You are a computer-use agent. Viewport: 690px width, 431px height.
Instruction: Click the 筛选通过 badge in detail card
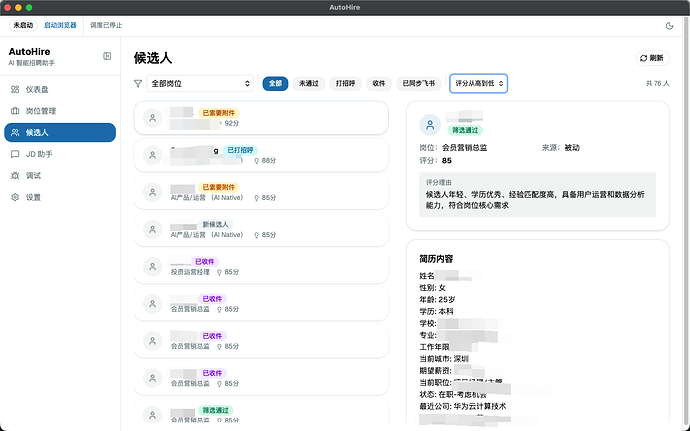click(465, 130)
